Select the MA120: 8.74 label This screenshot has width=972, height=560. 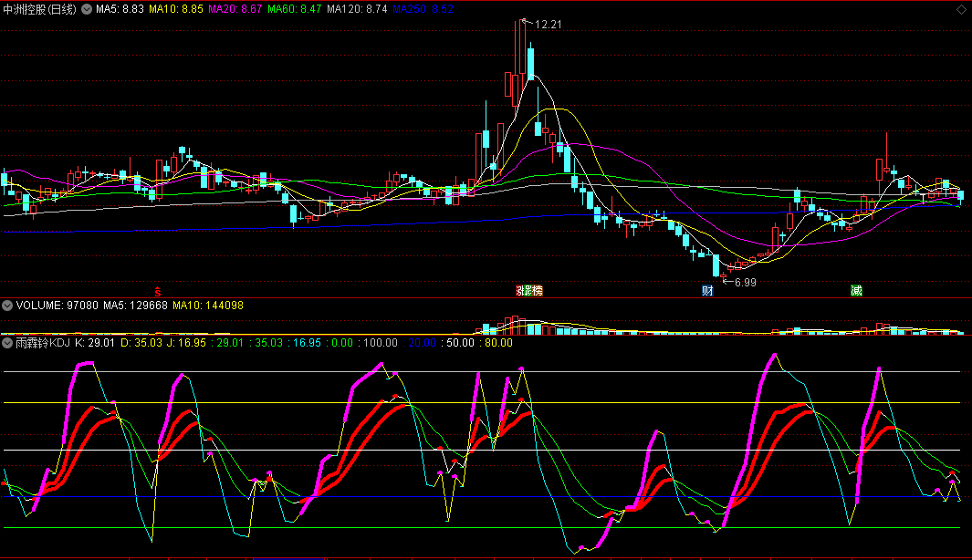pos(357,9)
